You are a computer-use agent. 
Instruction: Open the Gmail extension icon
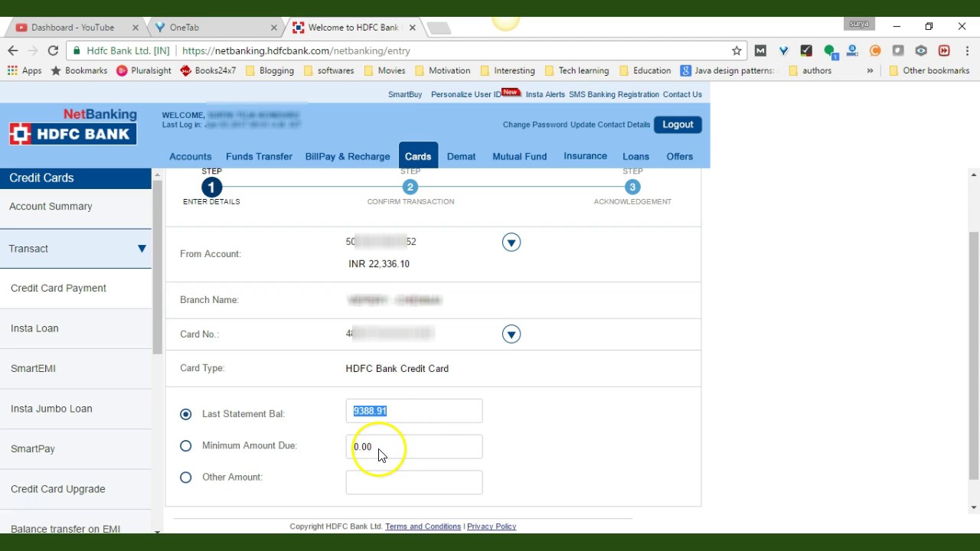click(x=760, y=51)
